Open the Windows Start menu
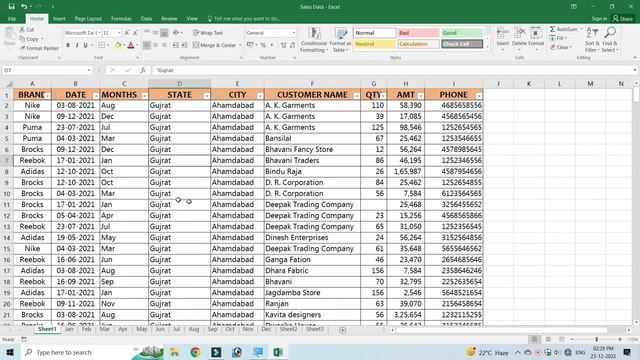The image size is (640, 360). 10,352
